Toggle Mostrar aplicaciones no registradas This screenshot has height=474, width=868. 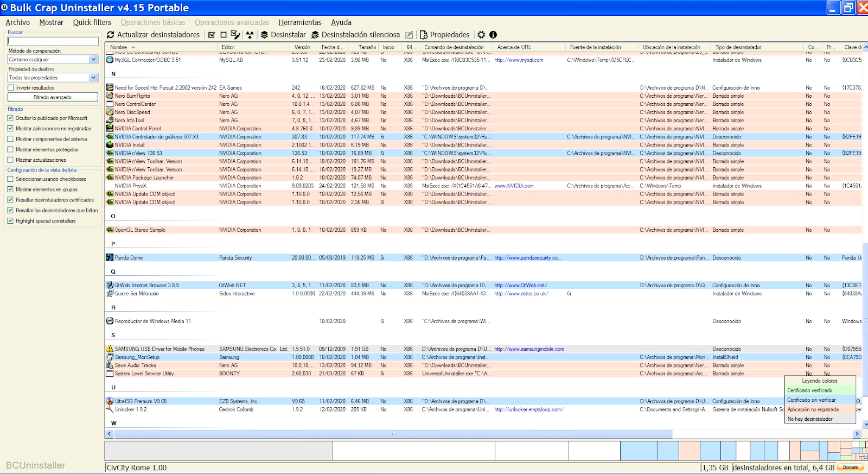10,129
